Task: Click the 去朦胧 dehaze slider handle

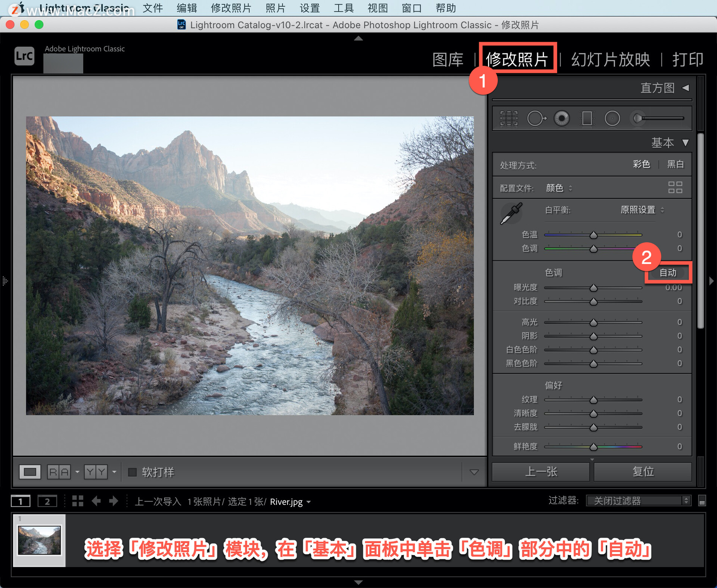Action: [593, 427]
